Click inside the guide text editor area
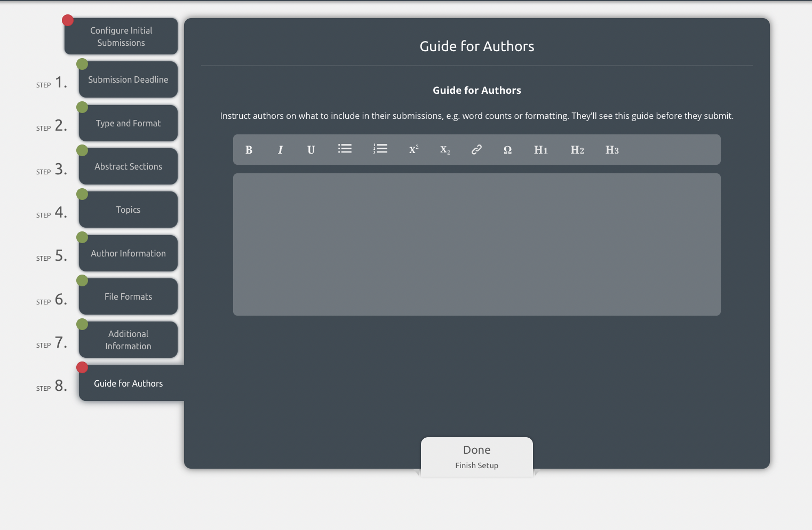 [x=476, y=244]
